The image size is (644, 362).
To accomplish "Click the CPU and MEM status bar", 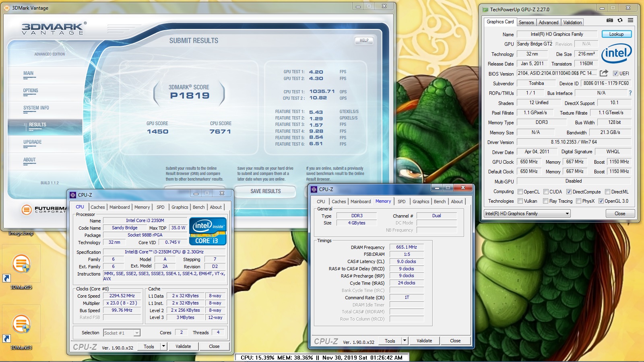I will [322, 357].
